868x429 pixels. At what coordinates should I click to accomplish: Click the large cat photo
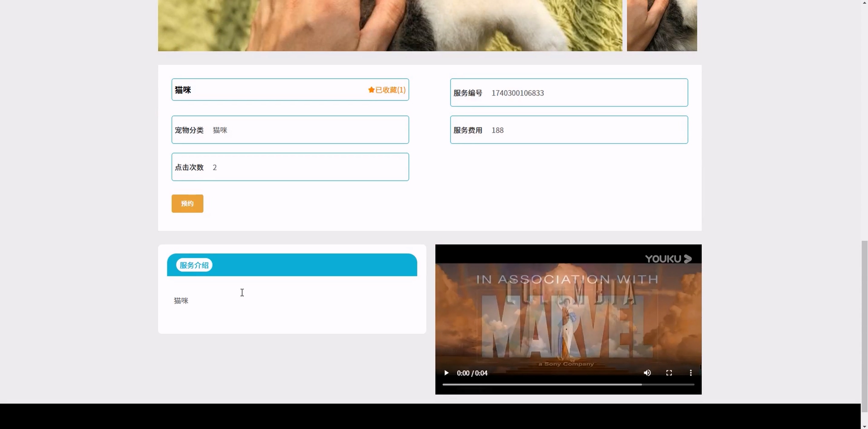pyautogui.click(x=390, y=25)
